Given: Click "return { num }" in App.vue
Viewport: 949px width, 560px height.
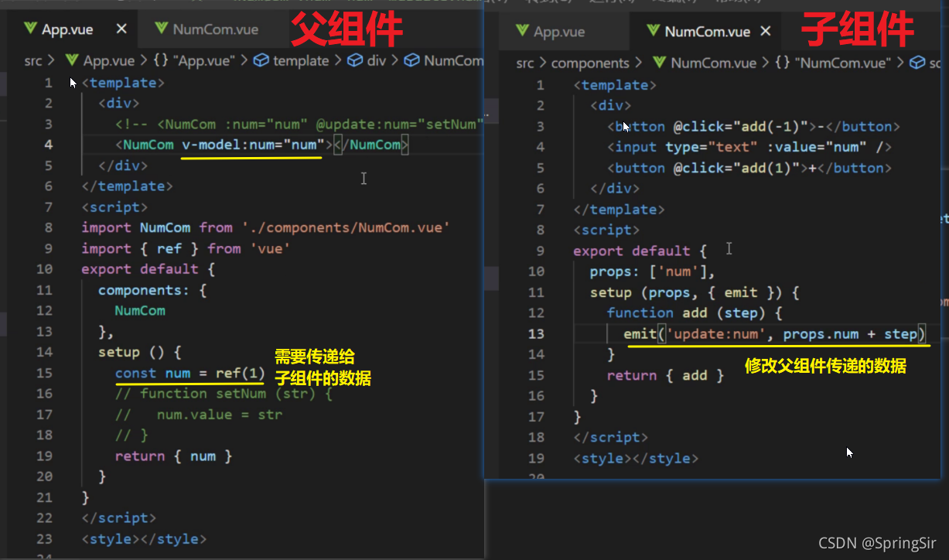Looking at the screenshot, I should click(x=173, y=456).
